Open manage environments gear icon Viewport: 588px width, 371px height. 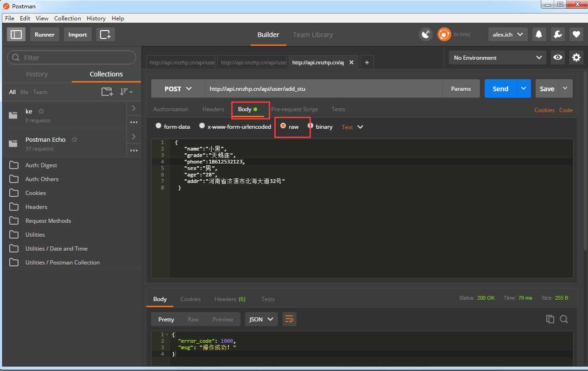click(576, 57)
